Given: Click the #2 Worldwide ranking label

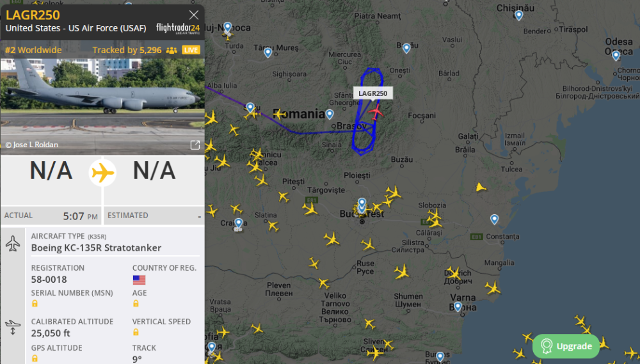Looking at the screenshot, I should (x=33, y=50).
